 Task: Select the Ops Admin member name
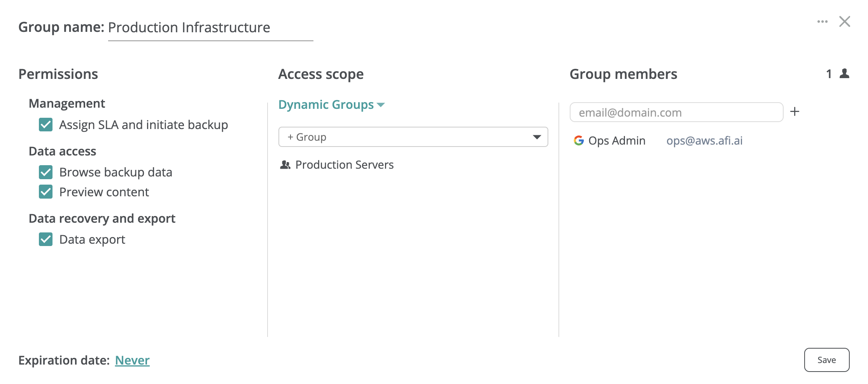[x=616, y=141]
